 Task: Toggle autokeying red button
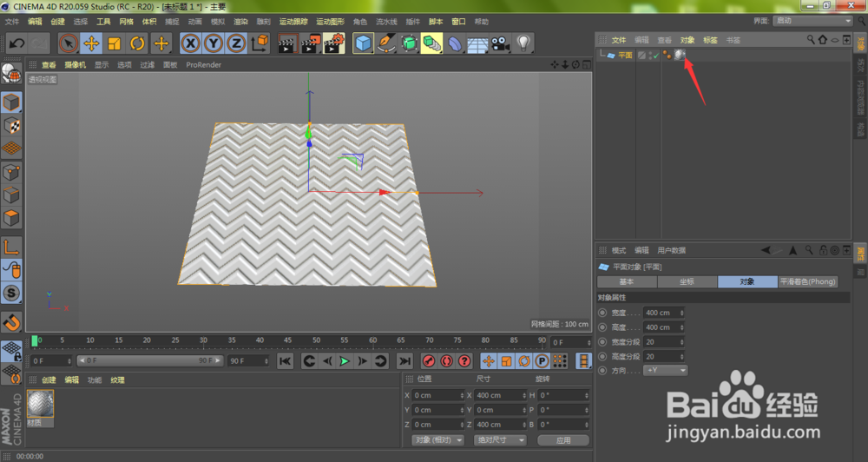[446, 361]
